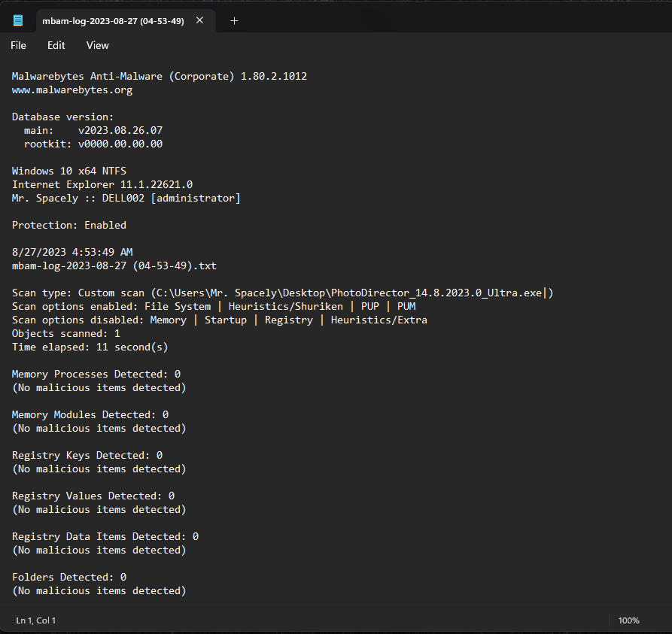The image size is (672, 634).
Task: Click the 'Time elapsed: 11 second(s)' line
Action: point(90,347)
